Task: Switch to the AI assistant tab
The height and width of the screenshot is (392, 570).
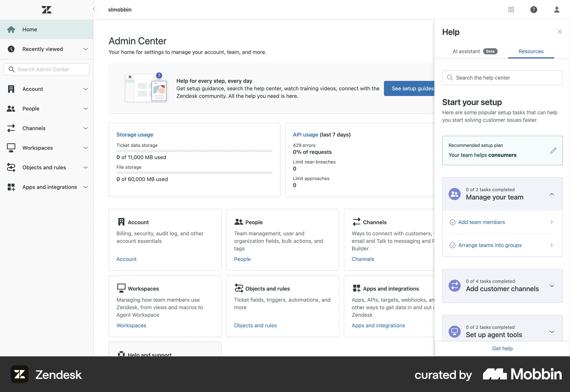Action: [466, 51]
